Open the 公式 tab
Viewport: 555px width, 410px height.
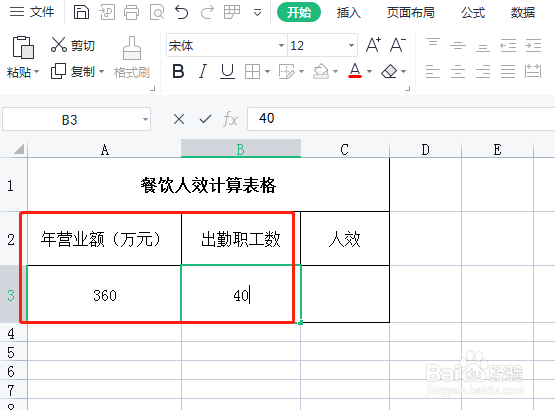[473, 13]
